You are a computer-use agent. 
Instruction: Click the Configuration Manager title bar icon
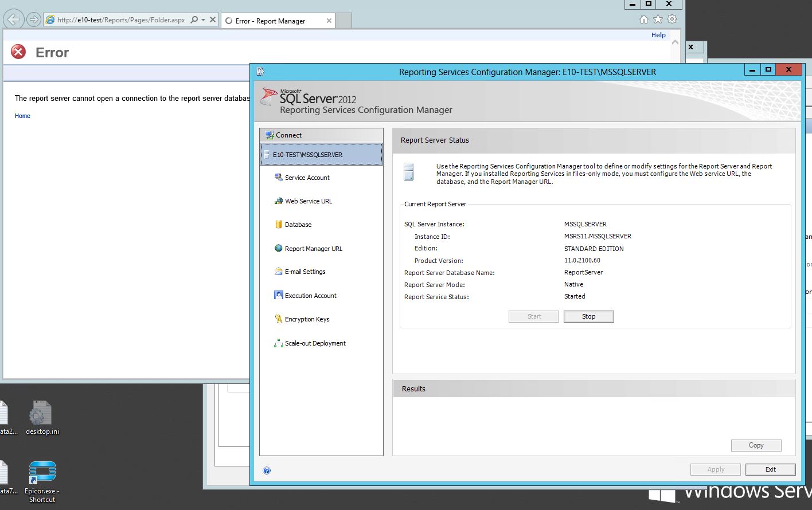click(260, 72)
